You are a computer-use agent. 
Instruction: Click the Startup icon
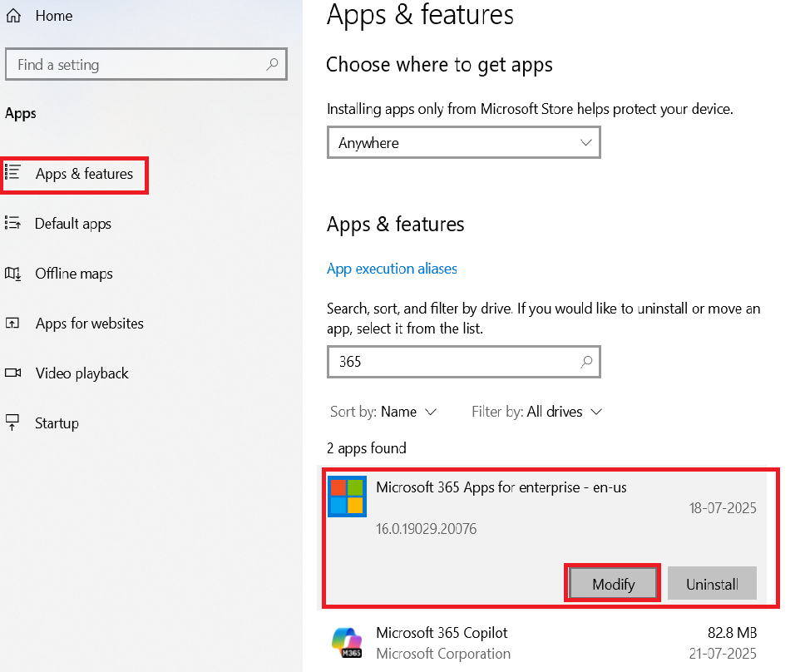point(12,422)
